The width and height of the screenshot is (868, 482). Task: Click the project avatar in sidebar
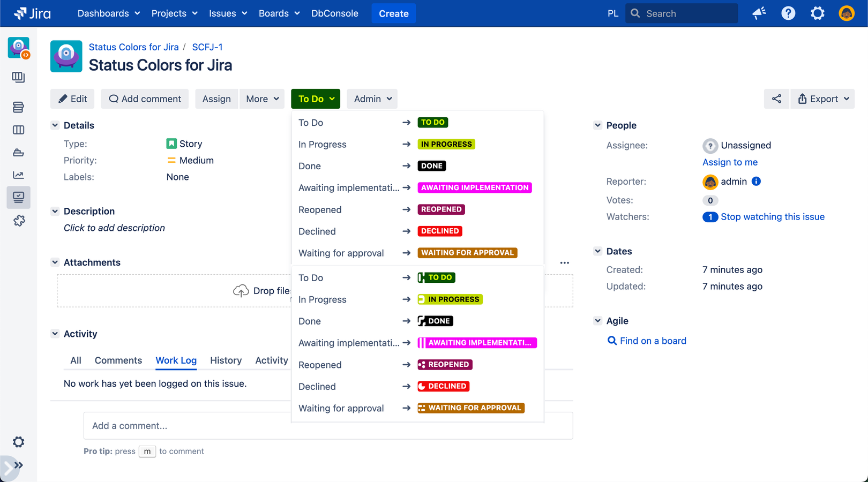click(x=19, y=48)
